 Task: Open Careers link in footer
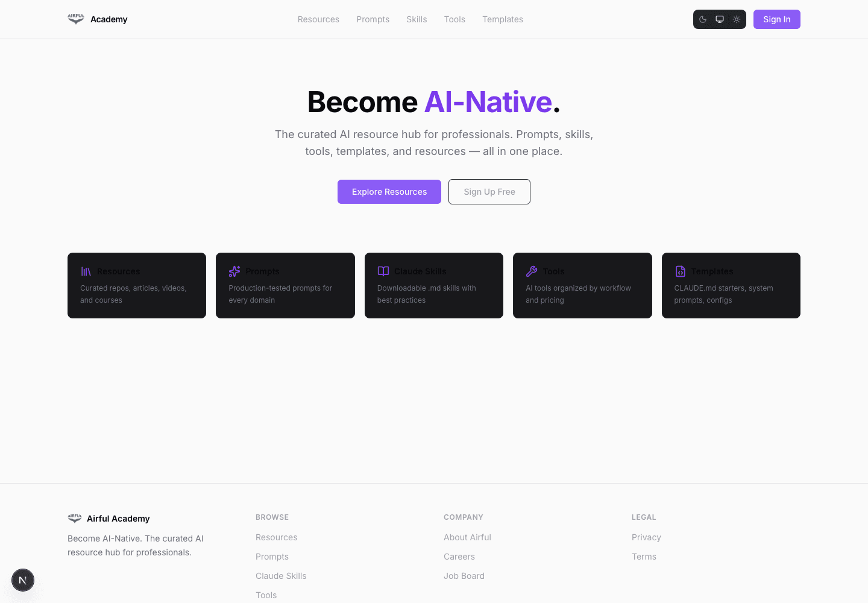pos(459,557)
